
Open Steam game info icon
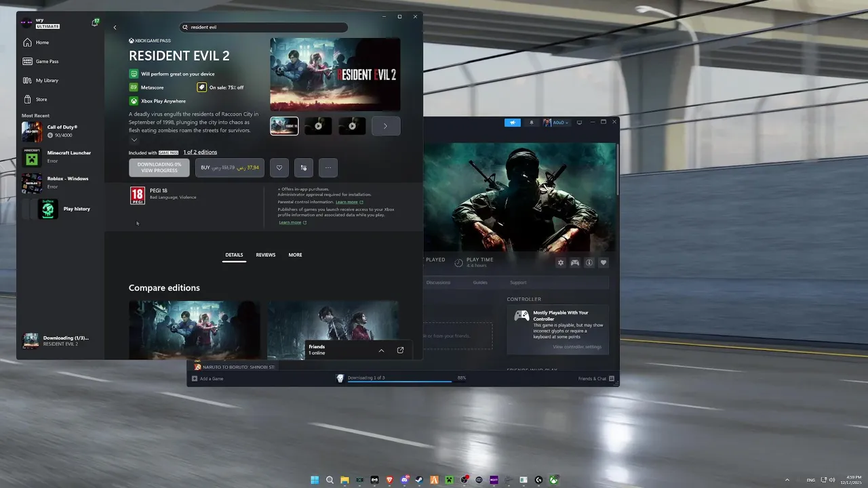coord(589,263)
